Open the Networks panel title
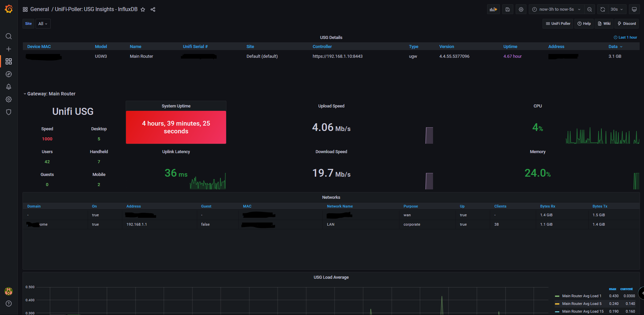The height and width of the screenshot is (315, 644). pos(331,197)
